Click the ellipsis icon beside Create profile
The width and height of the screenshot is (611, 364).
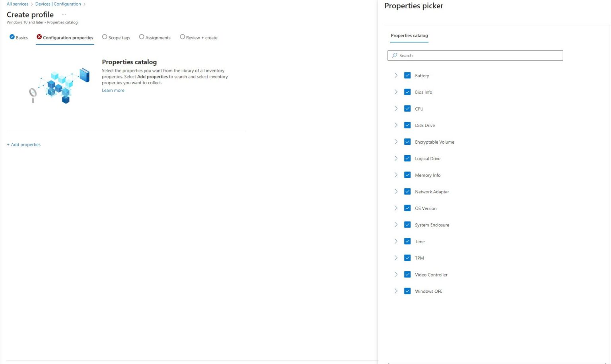tap(64, 15)
